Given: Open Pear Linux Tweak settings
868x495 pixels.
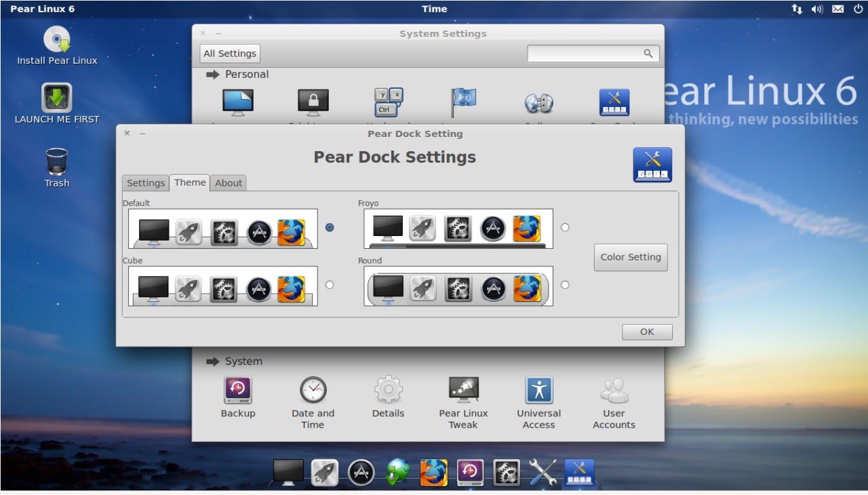Looking at the screenshot, I should tap(463, 403).
